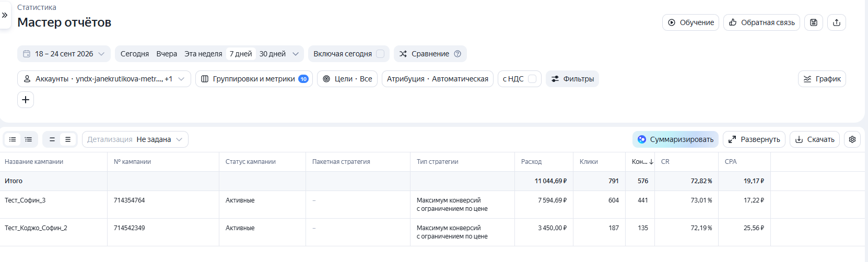Click the Обратная связь button

pyautogui.click(x=761, y=22)
